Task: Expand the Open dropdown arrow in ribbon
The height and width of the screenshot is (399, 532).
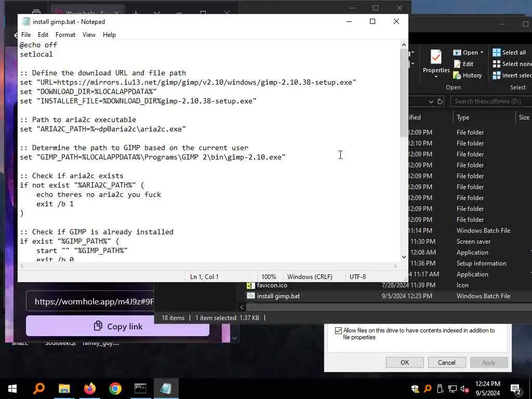Action: pos(482,52)
